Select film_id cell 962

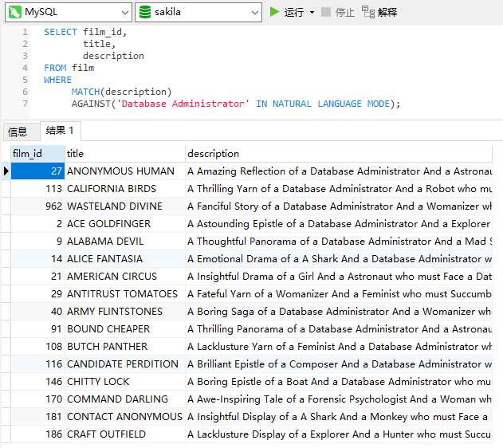(37, 206)
